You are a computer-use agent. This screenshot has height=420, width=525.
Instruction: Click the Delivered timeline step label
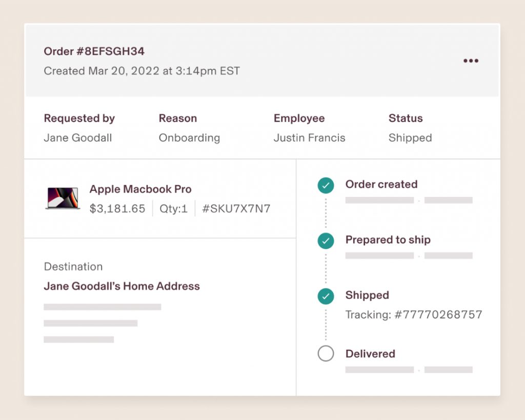pos(370,354)
